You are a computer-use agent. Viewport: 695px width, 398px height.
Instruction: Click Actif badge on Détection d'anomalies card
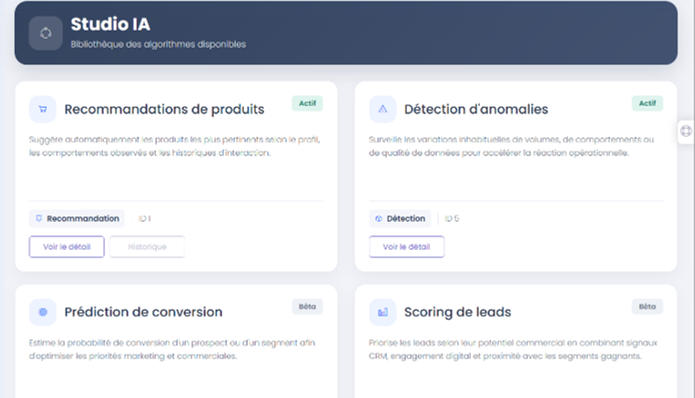[x=647, y=103]
